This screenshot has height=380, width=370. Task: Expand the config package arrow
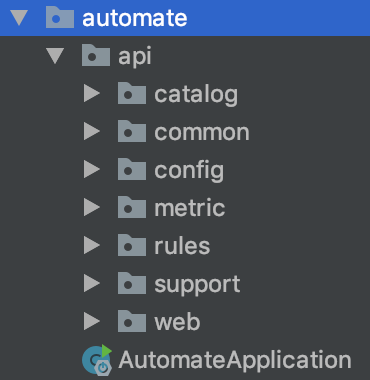tap(92, 170)
